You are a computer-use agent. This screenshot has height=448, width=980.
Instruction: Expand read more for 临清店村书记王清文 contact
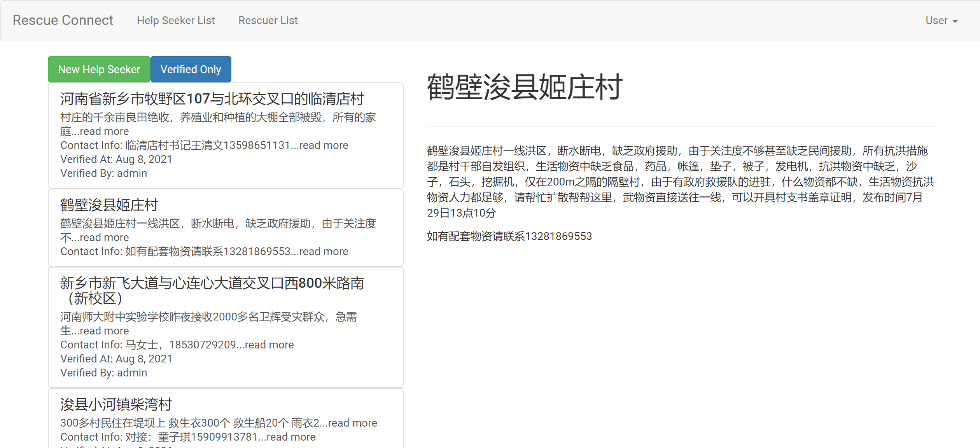click(x=324, y=145)
